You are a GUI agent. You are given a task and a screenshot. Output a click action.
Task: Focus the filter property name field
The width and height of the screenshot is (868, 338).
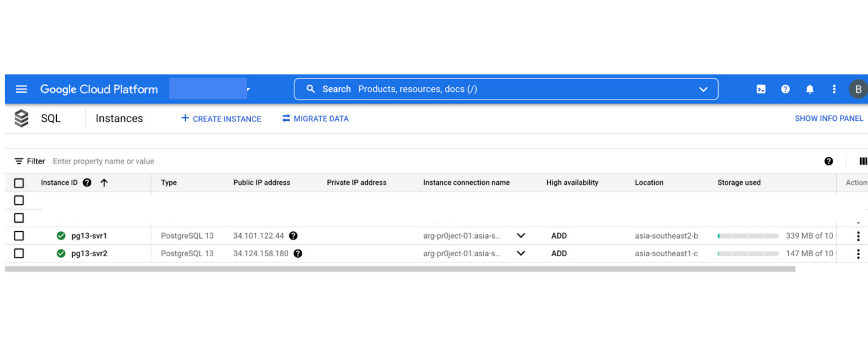[103, 161]
